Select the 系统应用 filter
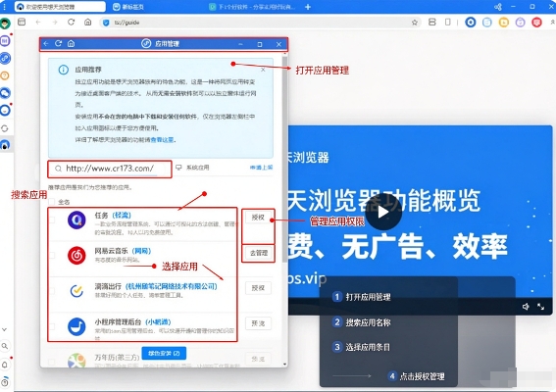Viewport: 556px width, 392px height. pyautogui.click(x=193, y=168)
